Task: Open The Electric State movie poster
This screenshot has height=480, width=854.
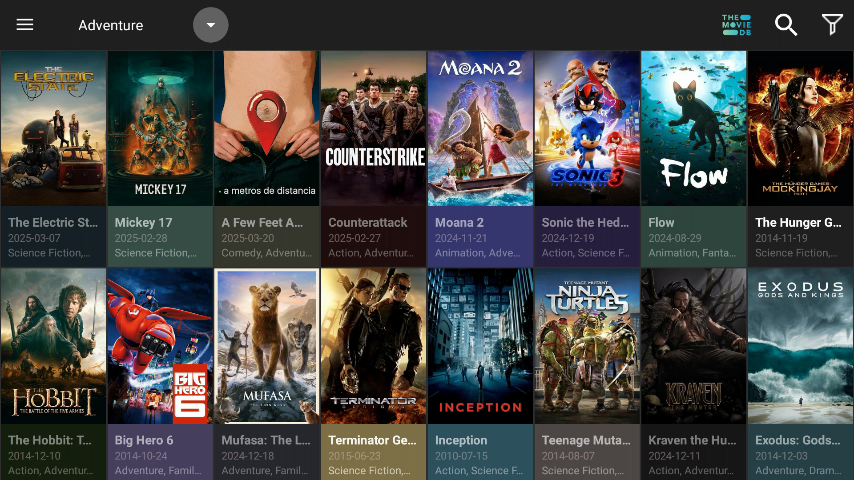Action: [x=53, y=129]
